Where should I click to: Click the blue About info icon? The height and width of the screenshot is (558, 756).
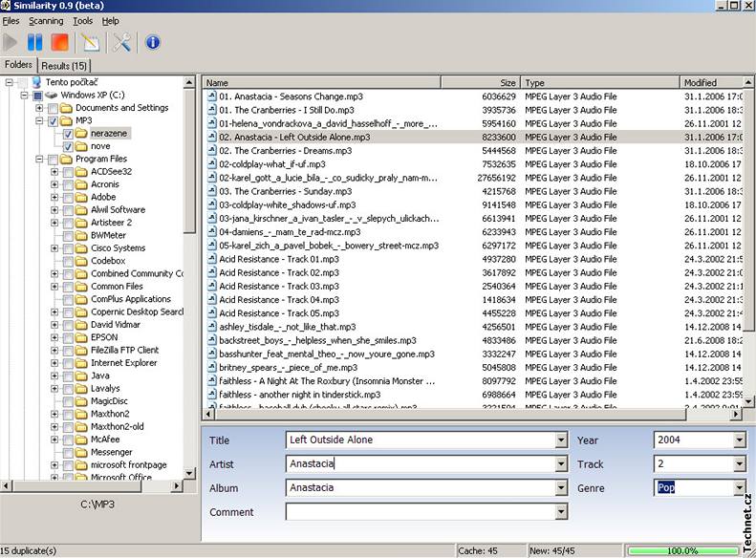point(152,42)
